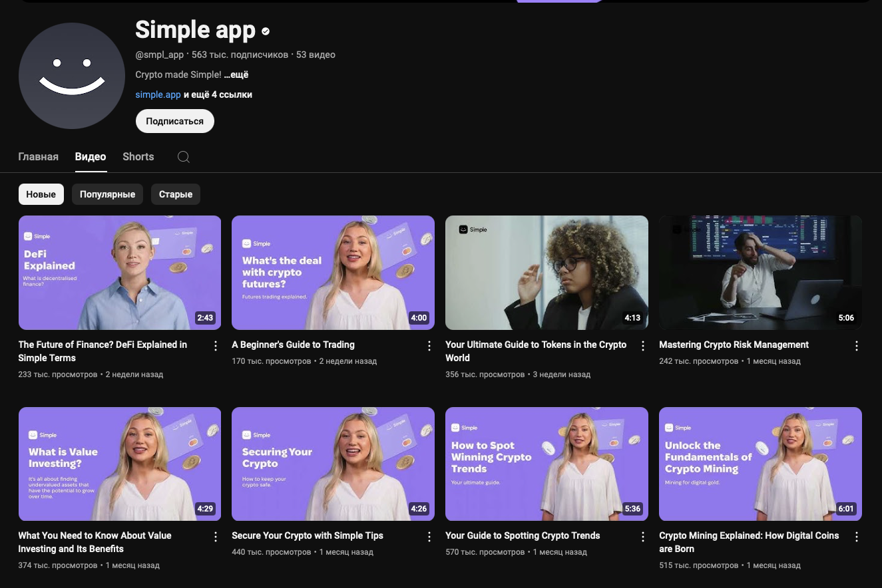Show the other 4 channel links
882x588 pixels.
(218, 94)
